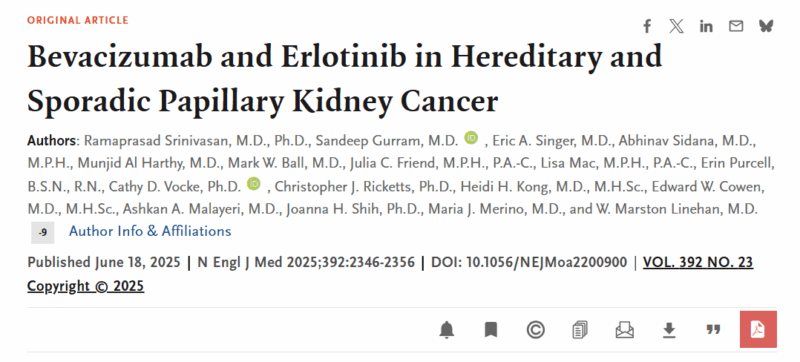Bookmark this article
Image resolution: width=800 pixels, height=362 pixels.
pyautogui.click(x=491, y=330)
